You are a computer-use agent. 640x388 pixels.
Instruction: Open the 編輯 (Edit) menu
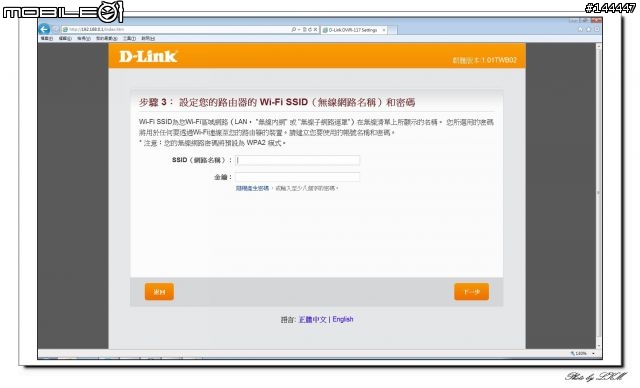click(65, 38)
